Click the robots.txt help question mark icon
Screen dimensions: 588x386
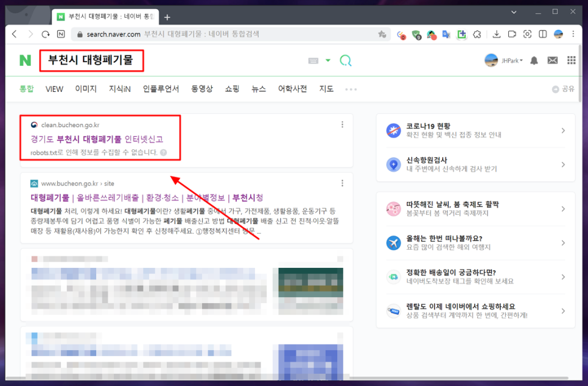tap(164, 152)
